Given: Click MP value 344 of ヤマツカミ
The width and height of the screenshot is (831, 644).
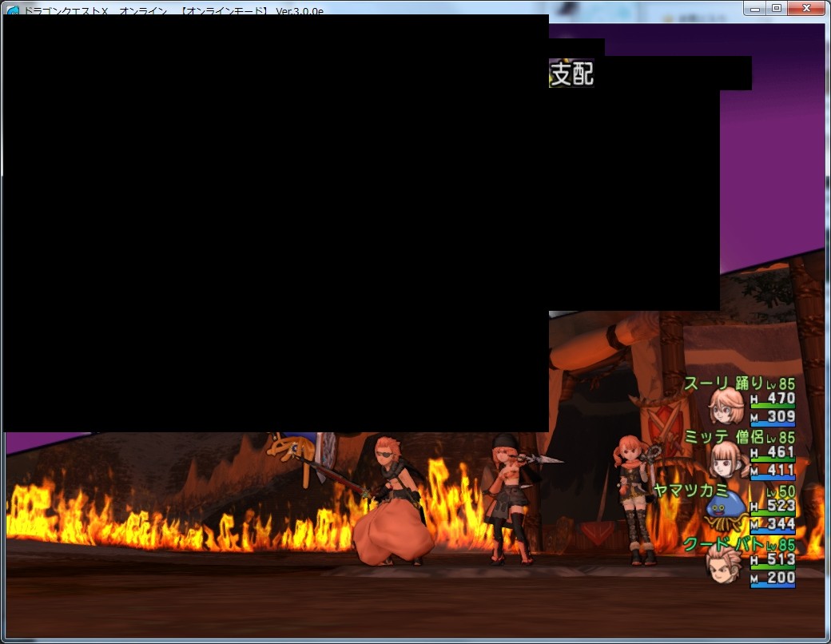Looking at the screenshot, I should point(781,524).
